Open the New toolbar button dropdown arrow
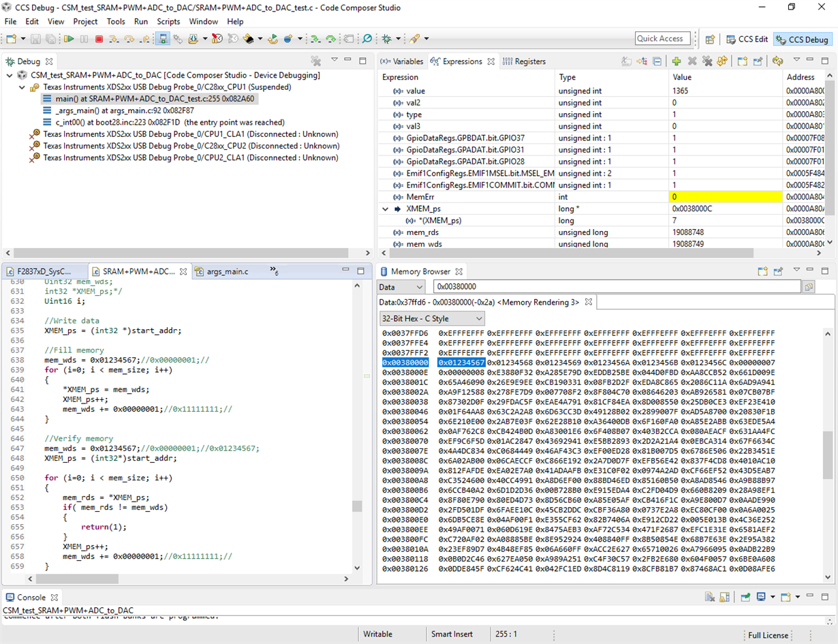 pyautogui.click(x=22, y=39)
